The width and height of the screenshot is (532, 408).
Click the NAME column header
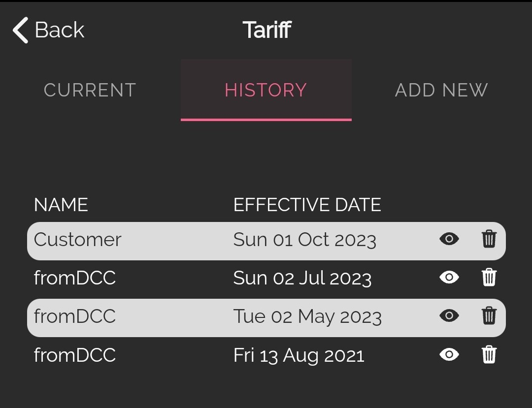tap(61, 205)
